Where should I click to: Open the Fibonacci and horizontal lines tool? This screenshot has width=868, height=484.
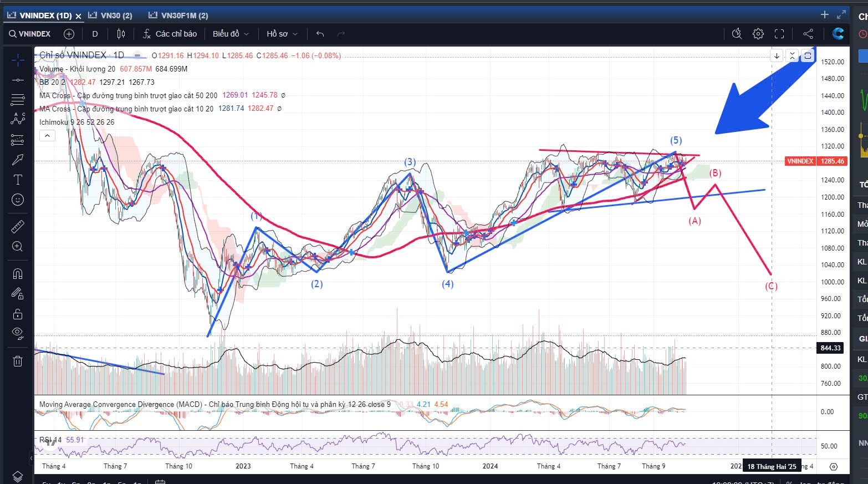[x=18, y=100]
